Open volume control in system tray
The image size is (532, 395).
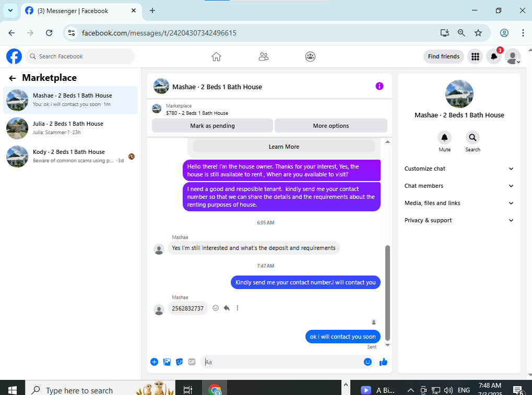coord(448,390)
